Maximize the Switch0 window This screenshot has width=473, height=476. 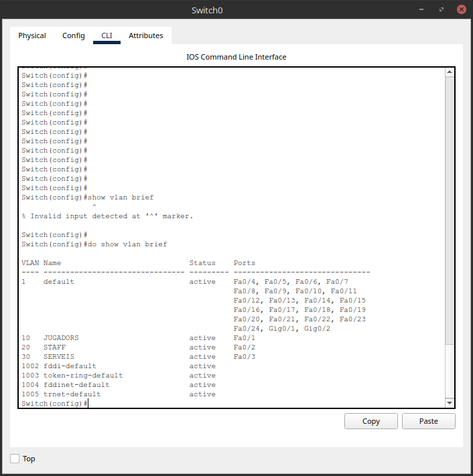click(442, 9)
